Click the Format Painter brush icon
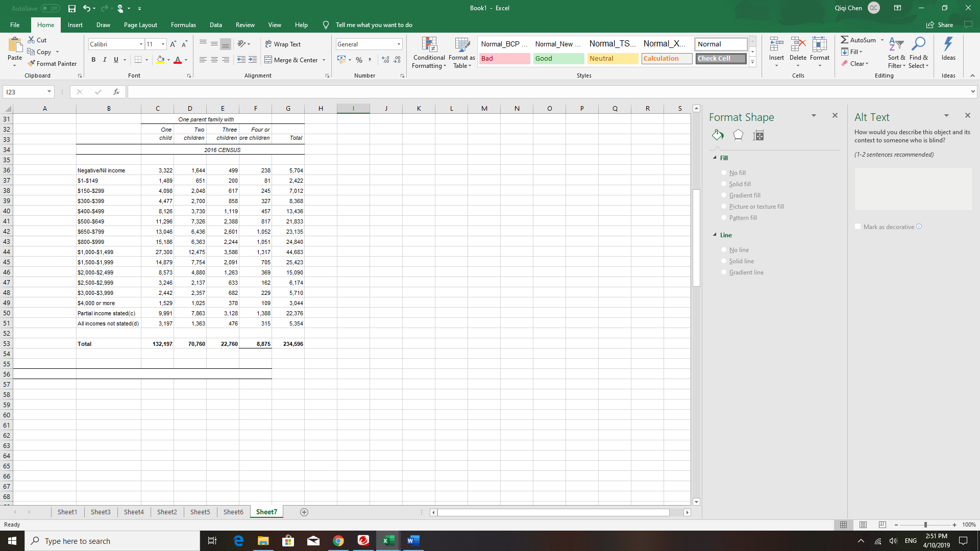The image size is (980, 551). [32, 64]
